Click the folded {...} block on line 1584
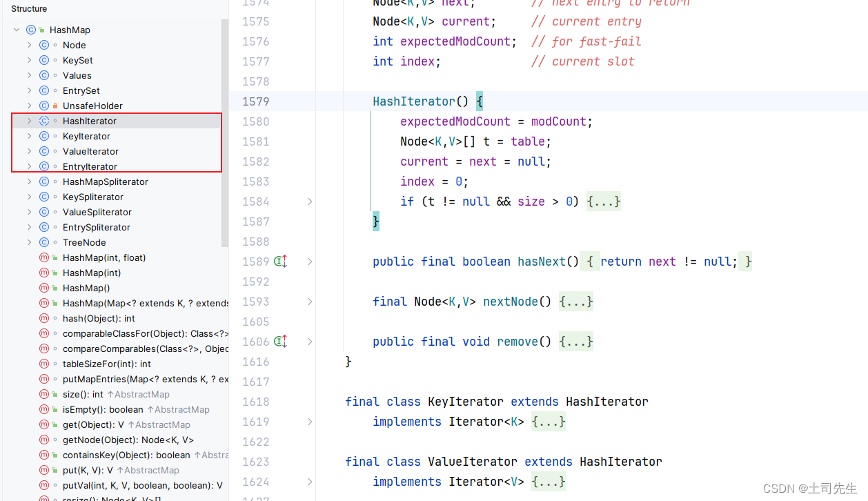The width and height of the screenshot is (868, 501). pyautogui.click(x=603, y=201)
